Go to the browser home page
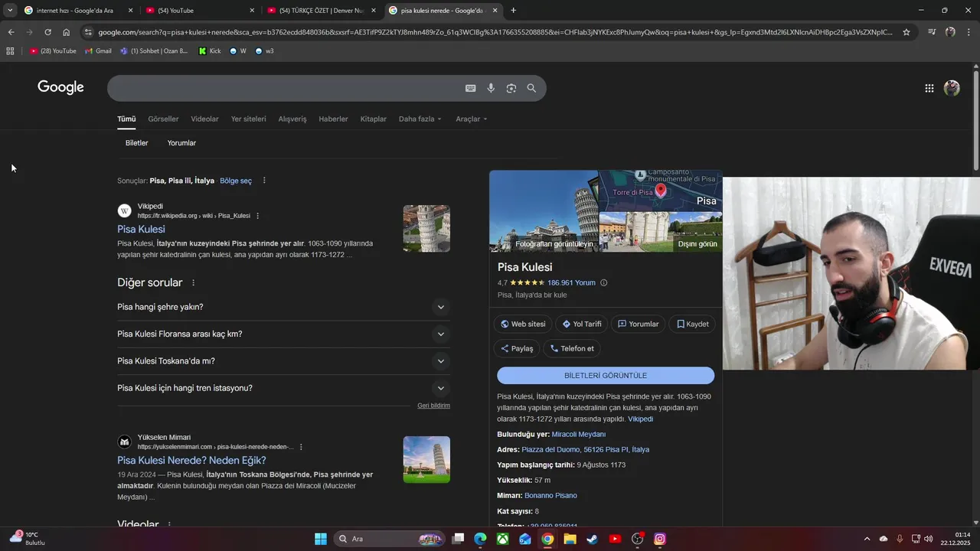 66,32
